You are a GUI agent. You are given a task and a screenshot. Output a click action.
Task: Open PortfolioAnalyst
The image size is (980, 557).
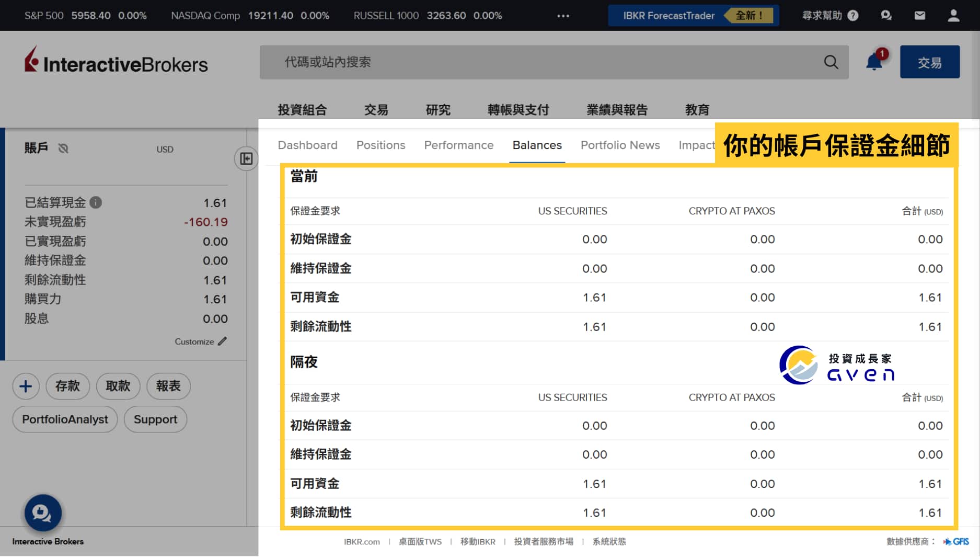(x=65, y=419)
